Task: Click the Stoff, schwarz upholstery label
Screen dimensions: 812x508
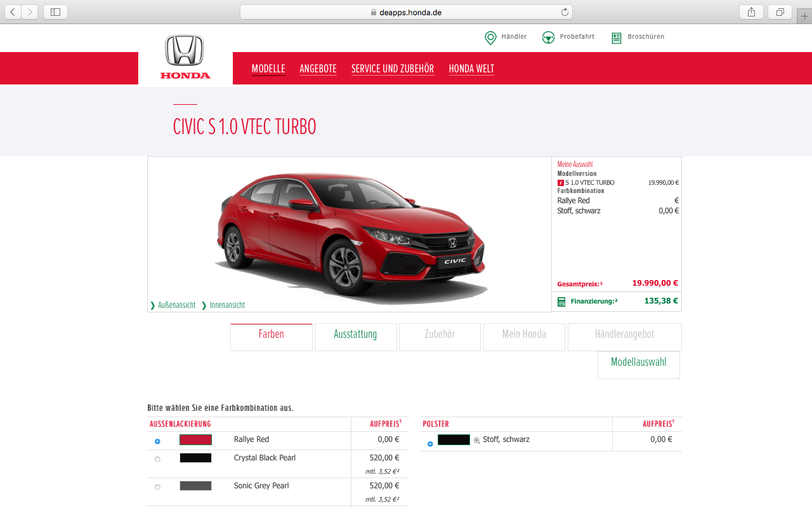Action: 506,439
